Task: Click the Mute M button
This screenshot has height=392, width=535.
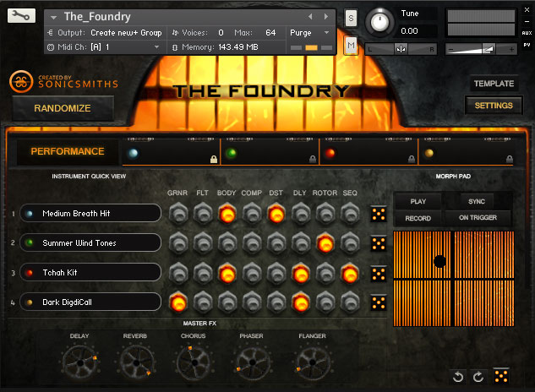Action: click(351, 45)
